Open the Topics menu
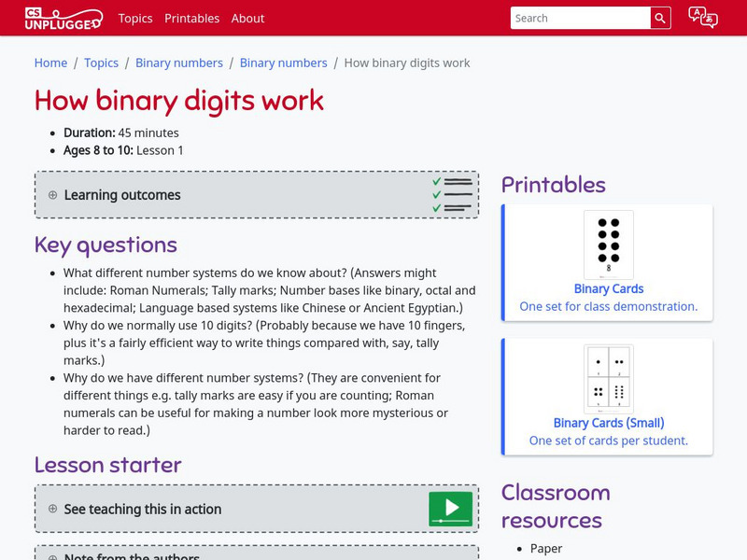The image size is (747, 560). pos(134,18)
